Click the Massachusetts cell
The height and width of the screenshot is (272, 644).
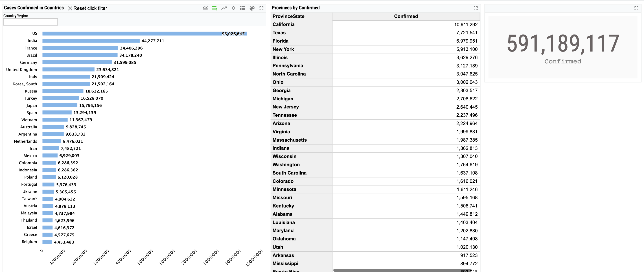(x=301, y=140)
